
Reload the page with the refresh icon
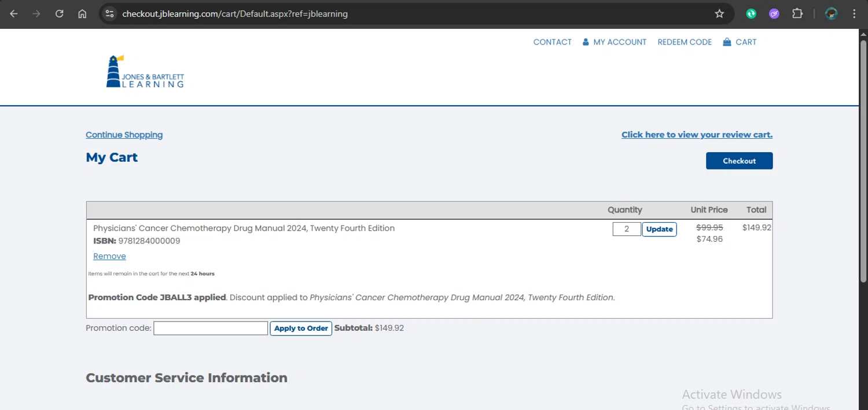pyautogui.click(x=59, y=14)
